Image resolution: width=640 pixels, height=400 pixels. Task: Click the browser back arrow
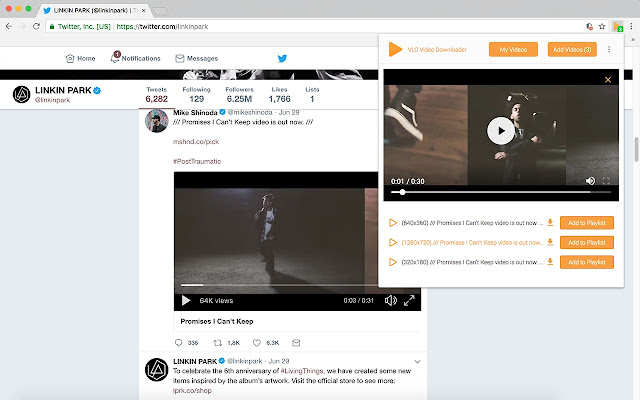point(9,26)
